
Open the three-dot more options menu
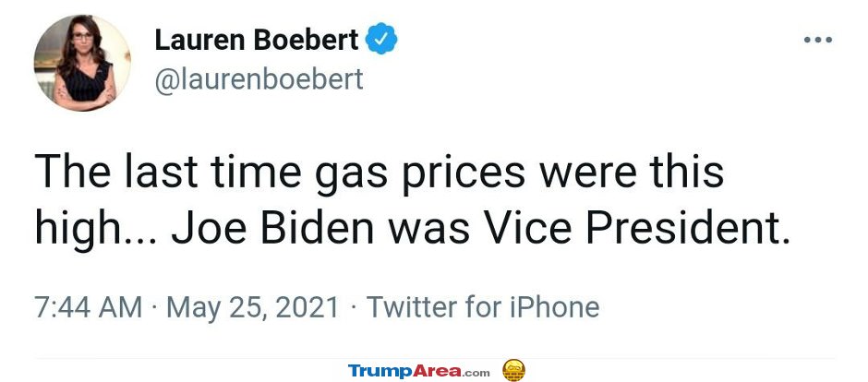818,41
